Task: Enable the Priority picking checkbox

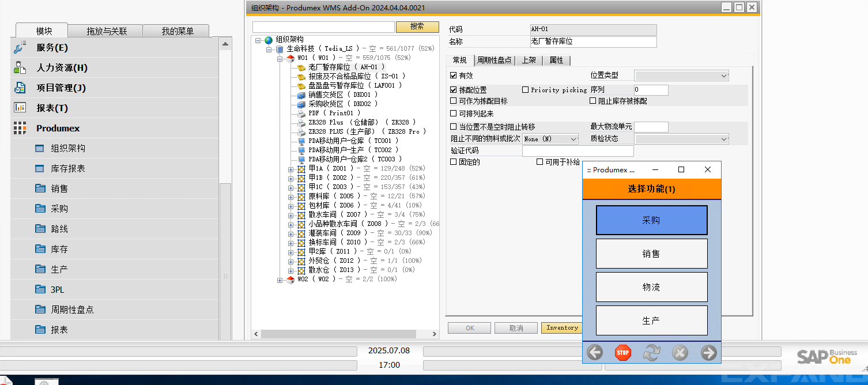Action: (x=526, y=90)
